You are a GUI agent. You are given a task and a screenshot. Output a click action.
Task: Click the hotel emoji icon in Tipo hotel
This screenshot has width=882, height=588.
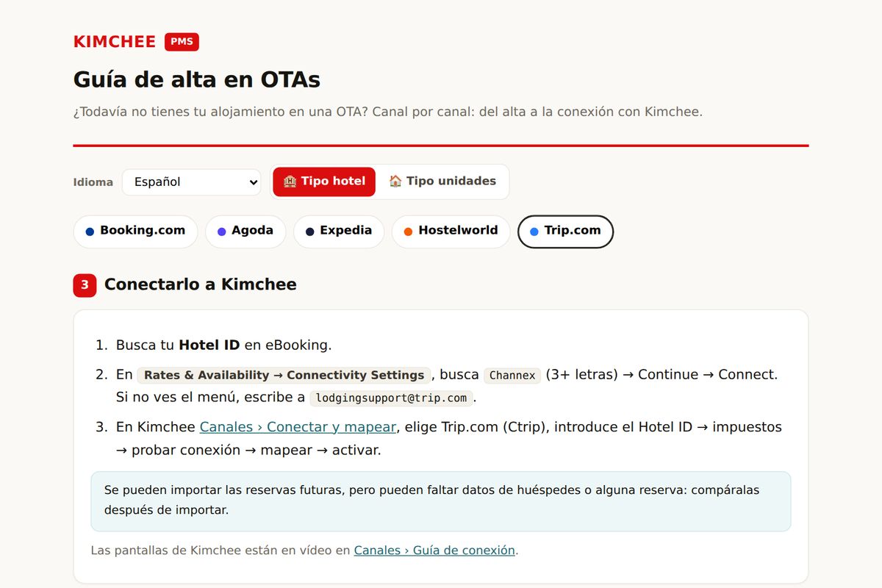290,182
